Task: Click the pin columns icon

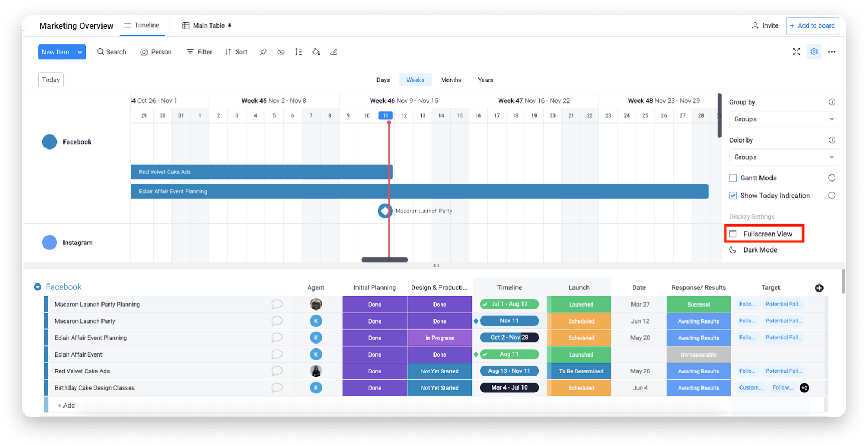Action: [x=263, y=52]
